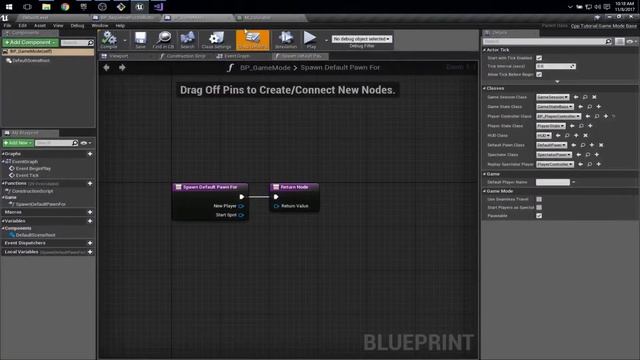Click the New Player output pin
The height and width of the screenshot is (360, 640).
(241, 206)
